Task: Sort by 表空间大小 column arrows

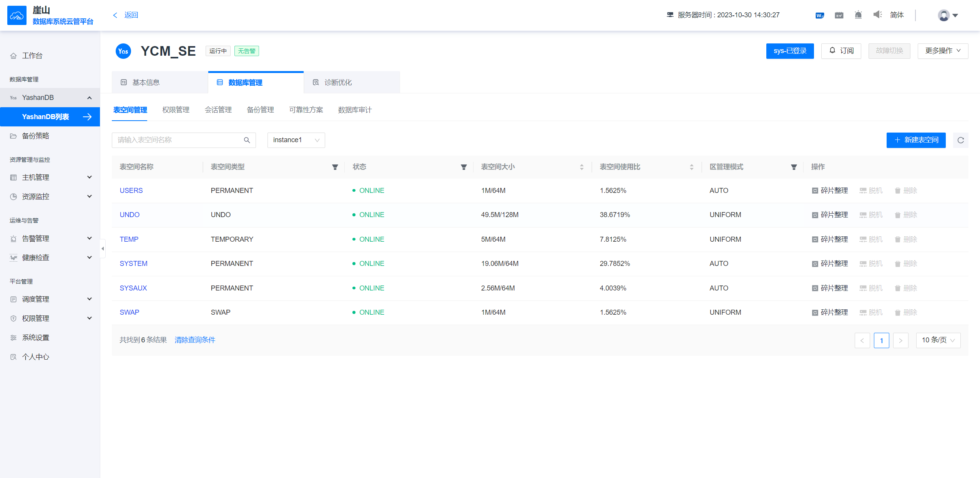Action: (x=581, y=167)
